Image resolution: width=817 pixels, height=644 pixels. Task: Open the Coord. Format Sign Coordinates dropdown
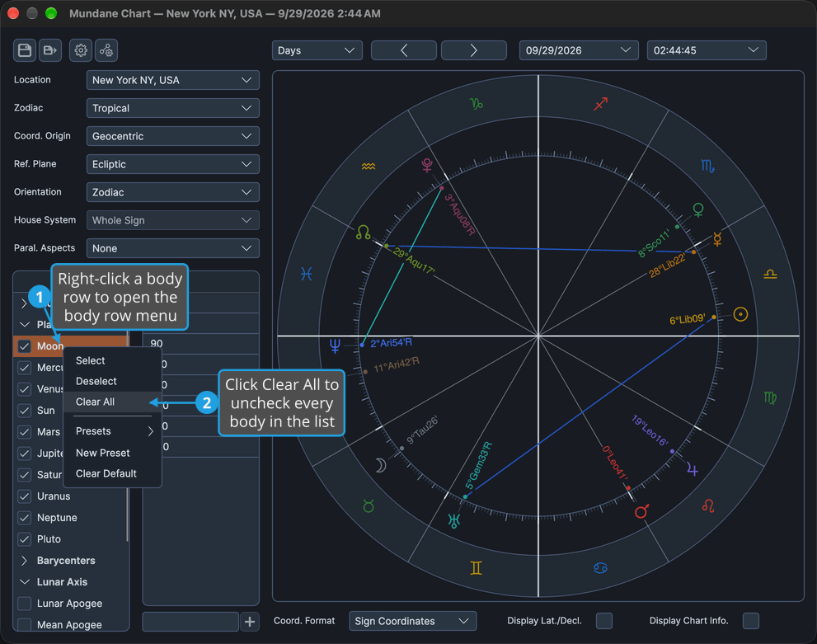tap(413, 621)
